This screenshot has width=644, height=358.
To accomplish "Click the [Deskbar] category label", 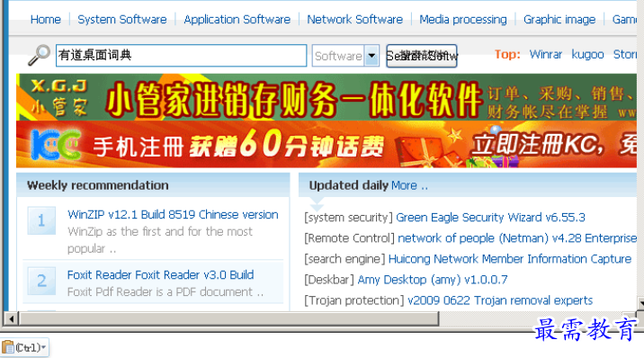I will (x=329, y=280).
